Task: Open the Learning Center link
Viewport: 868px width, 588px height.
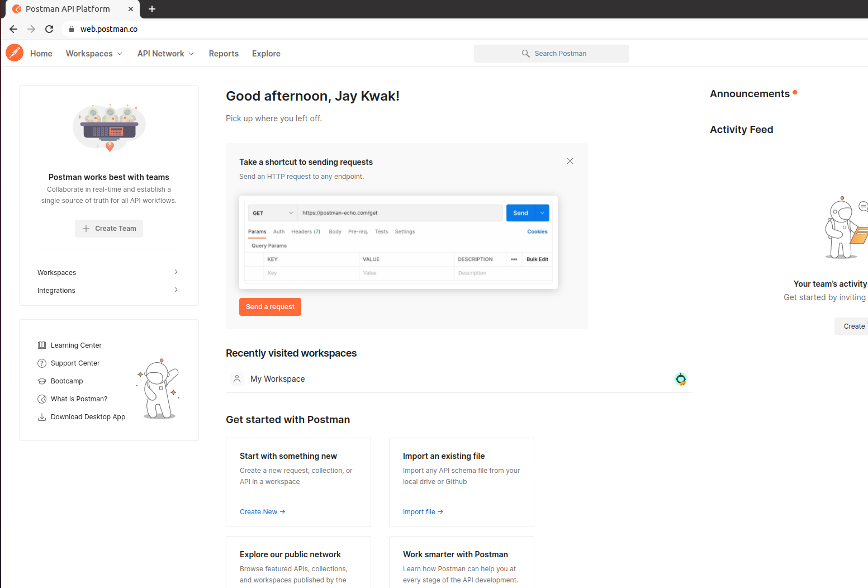Action: [x=76, y=345]
